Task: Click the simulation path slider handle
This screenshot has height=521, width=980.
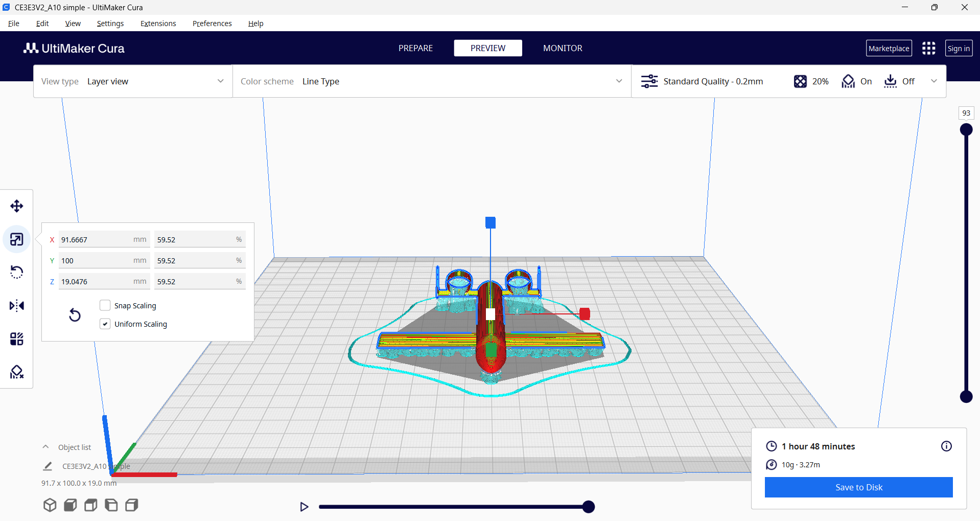Action: (x=589, y=507)
